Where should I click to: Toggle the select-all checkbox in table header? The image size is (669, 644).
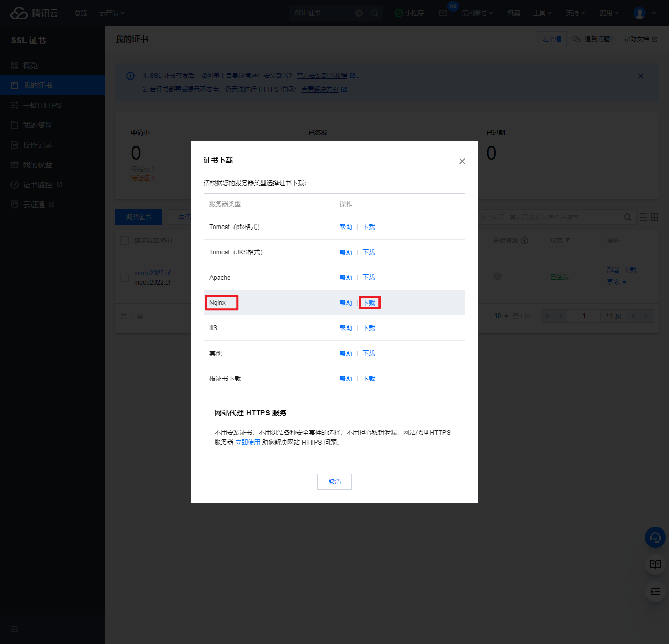pyautogui.click(x=125, y=241)
